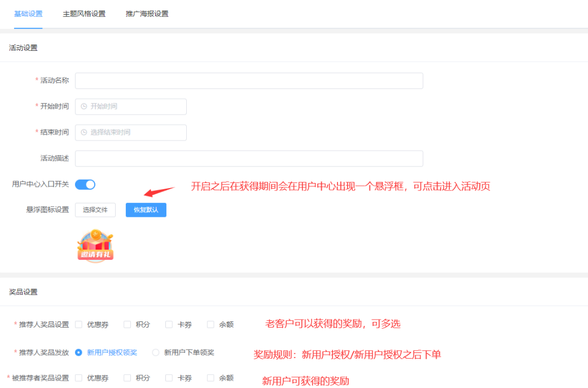
Task: Check 积分 for 推荐人奖品设置
Action: pos(128,325)
